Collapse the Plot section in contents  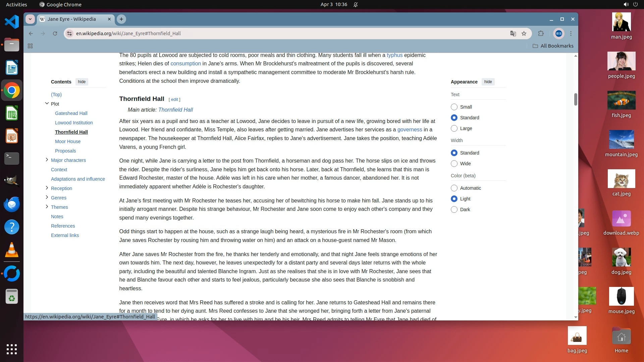pos(47,104)
